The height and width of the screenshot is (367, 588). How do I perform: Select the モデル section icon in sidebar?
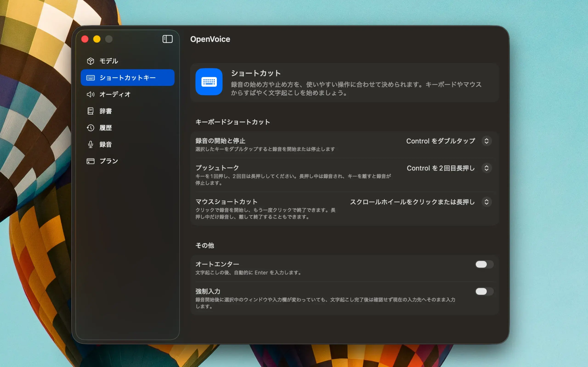pos(90,61)
